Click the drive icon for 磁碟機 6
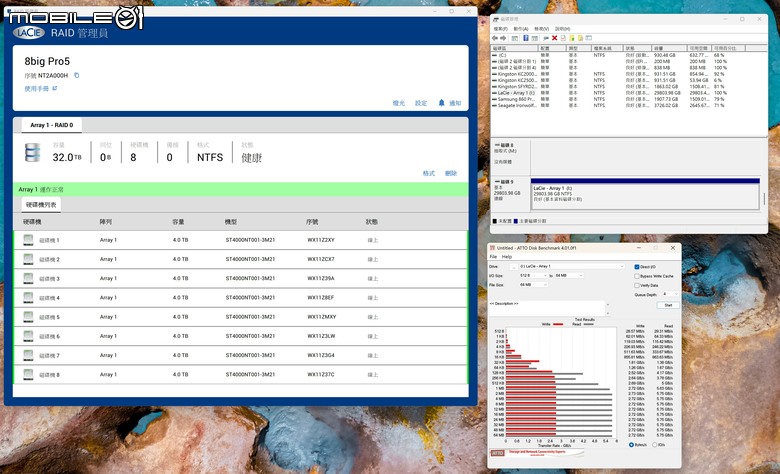780x474 pixels. pyautogui.click(x=28, y=336)
